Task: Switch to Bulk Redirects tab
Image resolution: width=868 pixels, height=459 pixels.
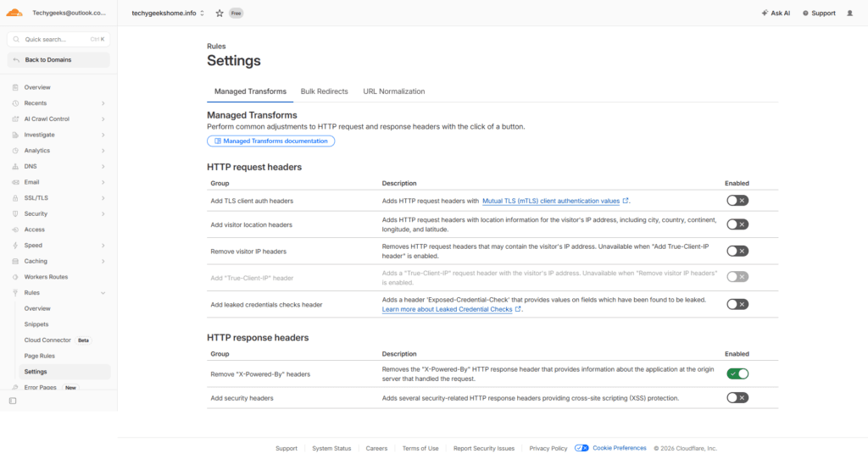Action: (325, 91)
